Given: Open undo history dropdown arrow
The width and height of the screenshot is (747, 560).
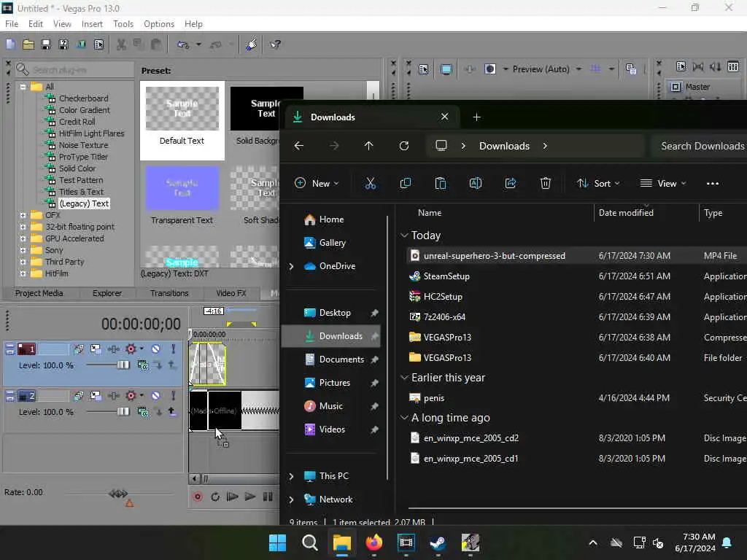Looking at the screenshot, I should (x=198, y=44).
